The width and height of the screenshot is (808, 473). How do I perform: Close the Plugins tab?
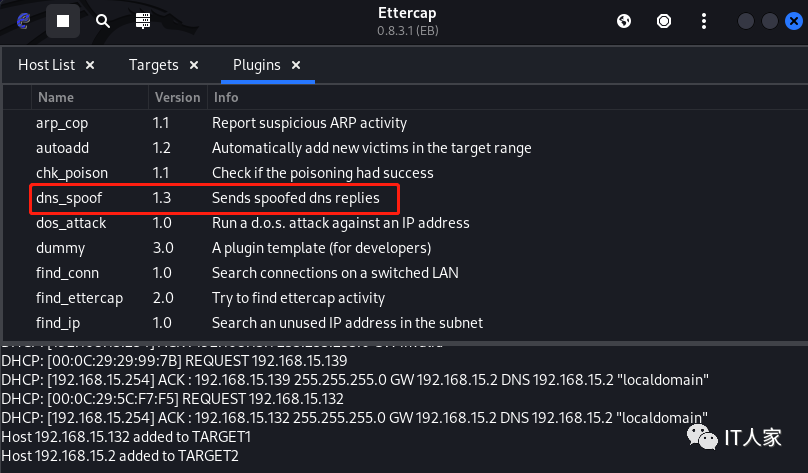pyautogui.click(x=296, y=65)
